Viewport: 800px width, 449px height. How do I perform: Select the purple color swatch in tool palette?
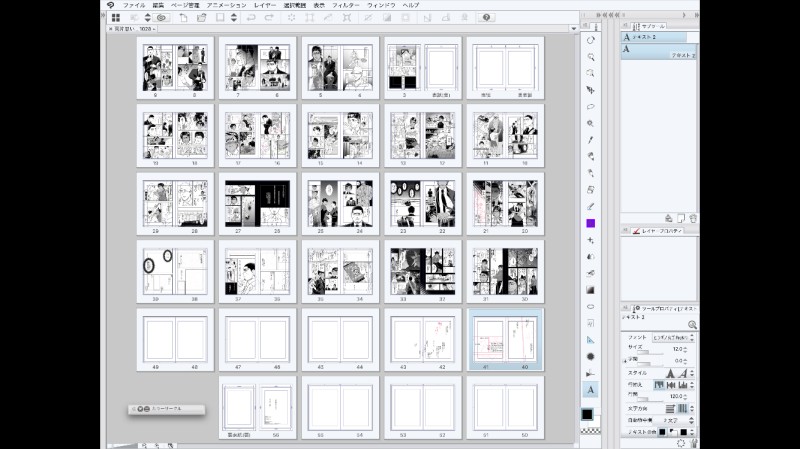(x=590, y=223)
